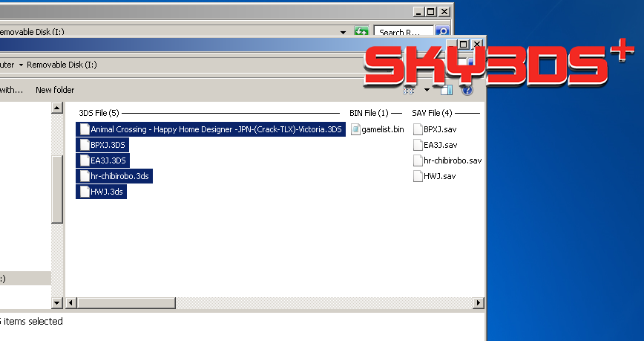Click the New folder button
This screenshot has width=644, height=341.
(55, 90)
